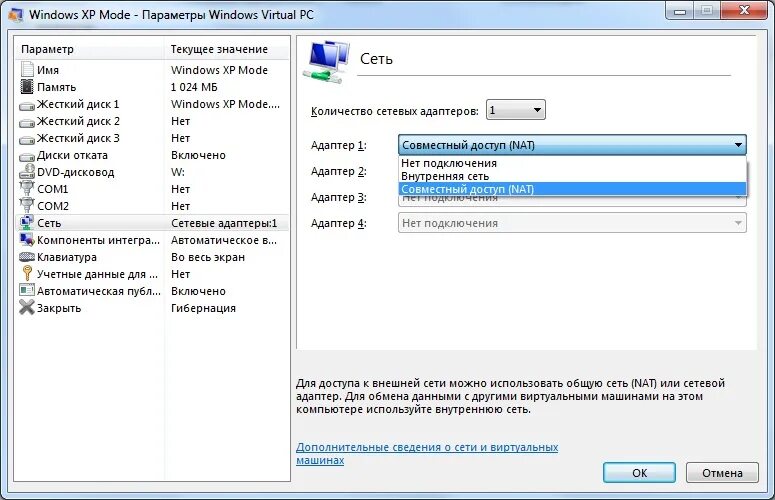Image resolution: width=775 pixels, height=500 pixels.
Task: Click the large Сеть header computers icon
Action: (327, 62)
